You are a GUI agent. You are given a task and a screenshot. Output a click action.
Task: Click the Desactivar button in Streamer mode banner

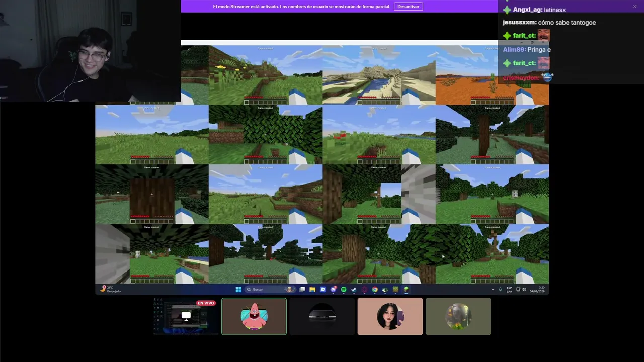point(408,6)
